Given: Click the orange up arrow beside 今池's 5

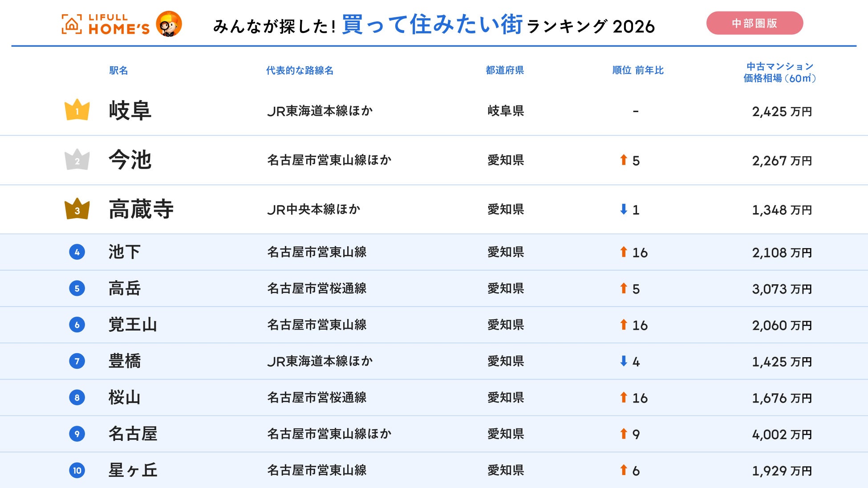Looking at the screenshot, I should click(x=624, y=160).
